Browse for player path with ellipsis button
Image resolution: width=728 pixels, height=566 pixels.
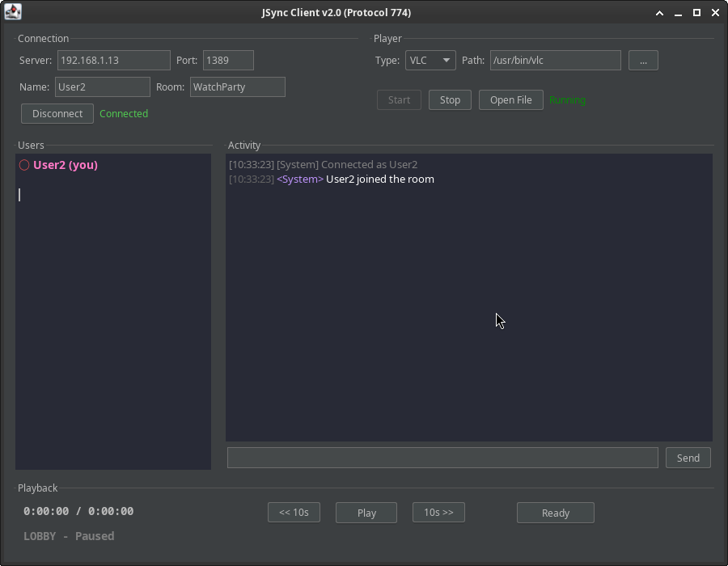point(643,61)
